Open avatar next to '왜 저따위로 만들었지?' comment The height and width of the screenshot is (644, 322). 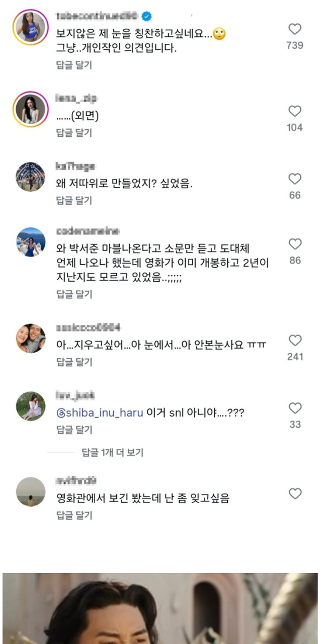click(x=31, y=177)
